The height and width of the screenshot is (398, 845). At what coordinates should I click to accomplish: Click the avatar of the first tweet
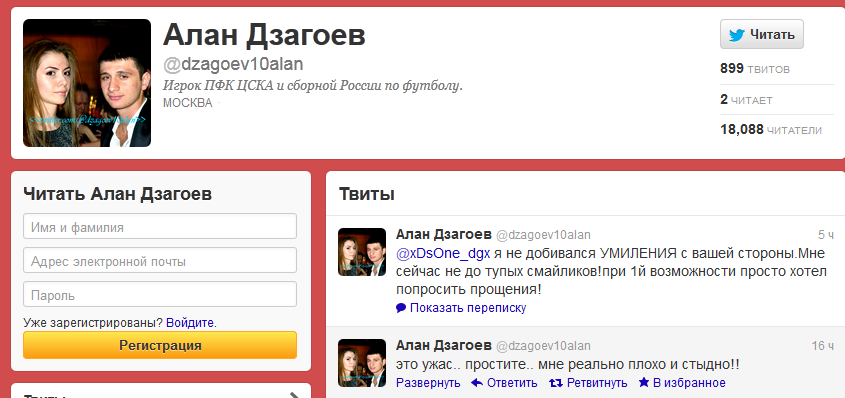[x=362, y=252]
